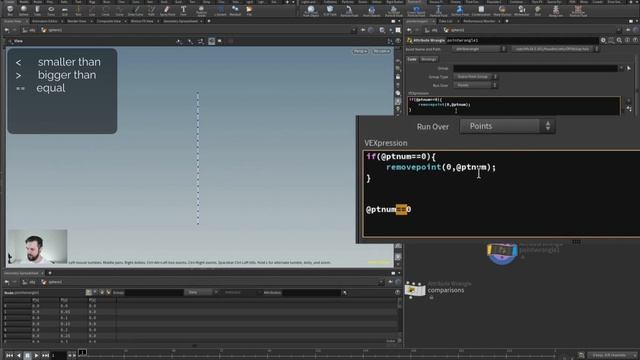
Task: Click the Attribute Wrangle node type icon
Action: click(409, 40)
